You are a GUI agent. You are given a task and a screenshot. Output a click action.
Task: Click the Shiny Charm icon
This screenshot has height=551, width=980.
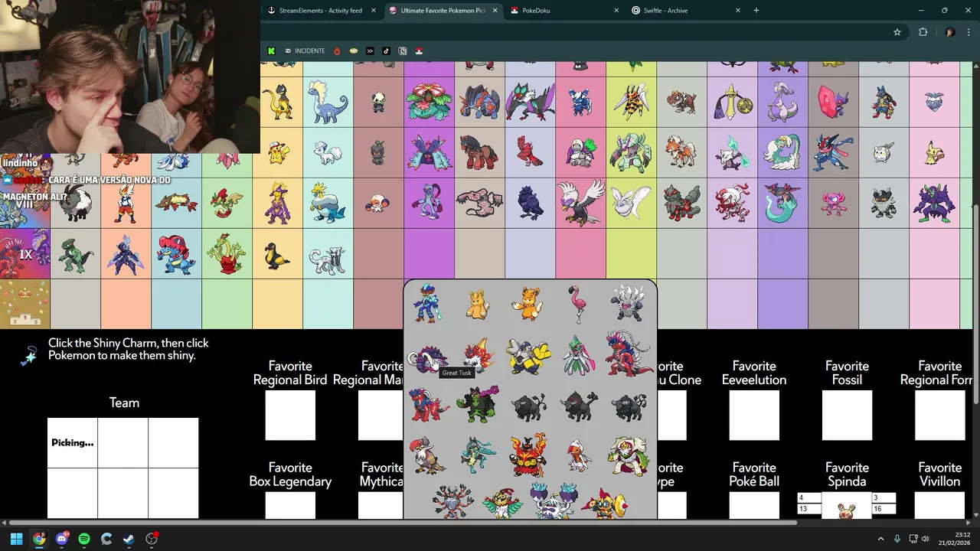pyautogui.click(x=30, y=356)
